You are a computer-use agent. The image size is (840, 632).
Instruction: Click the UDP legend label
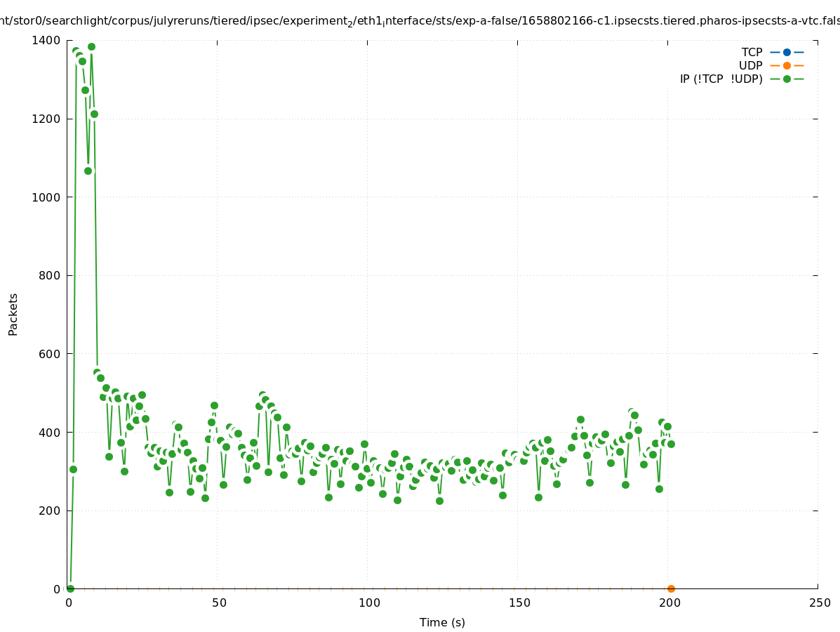(x=750, y=65)
